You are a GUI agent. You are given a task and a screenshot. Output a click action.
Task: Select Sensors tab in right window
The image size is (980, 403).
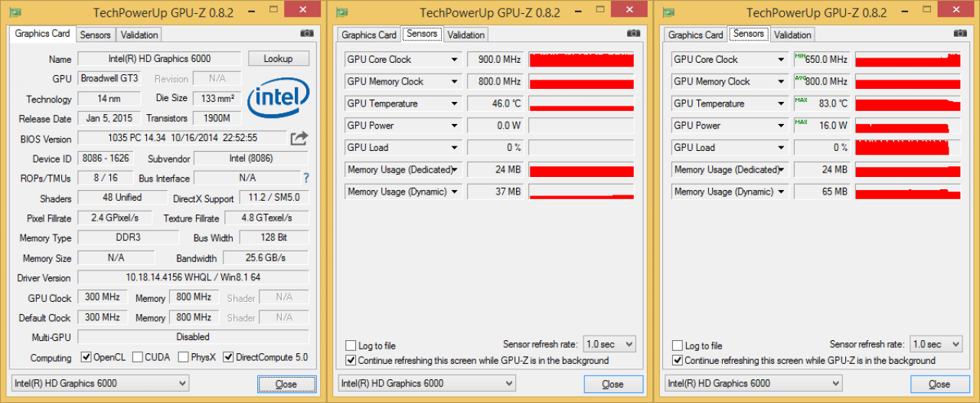pos(749,34)
